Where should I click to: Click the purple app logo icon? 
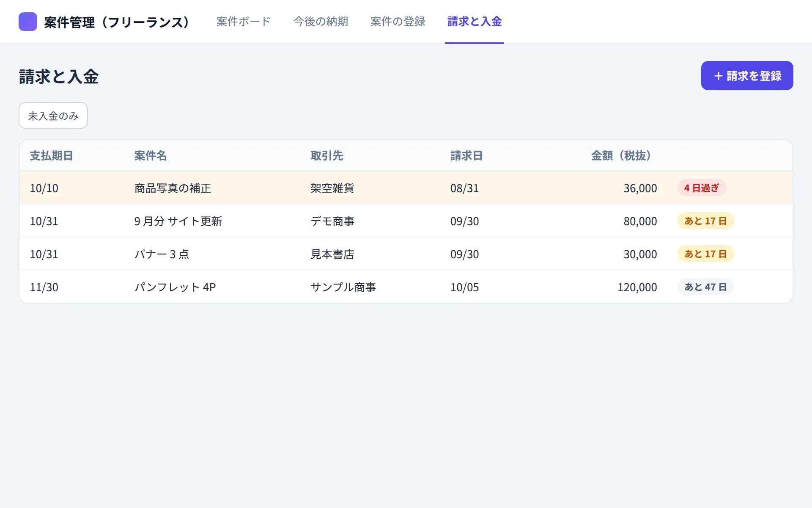[28, 22]
